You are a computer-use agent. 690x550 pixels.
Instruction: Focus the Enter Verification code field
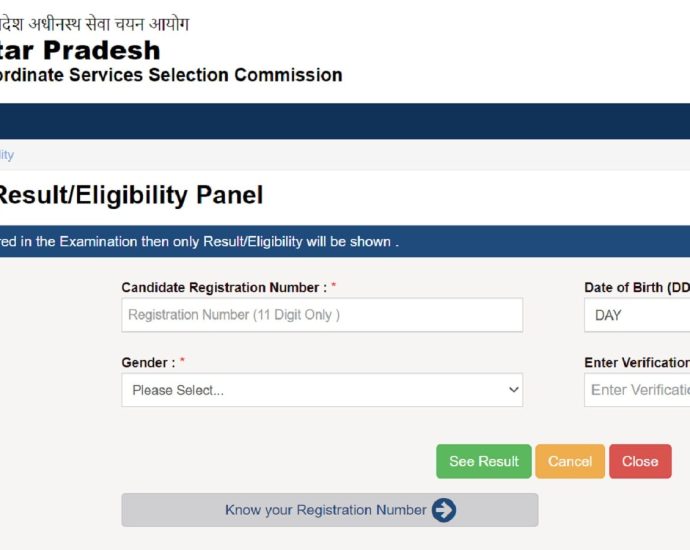pos(638,390)
